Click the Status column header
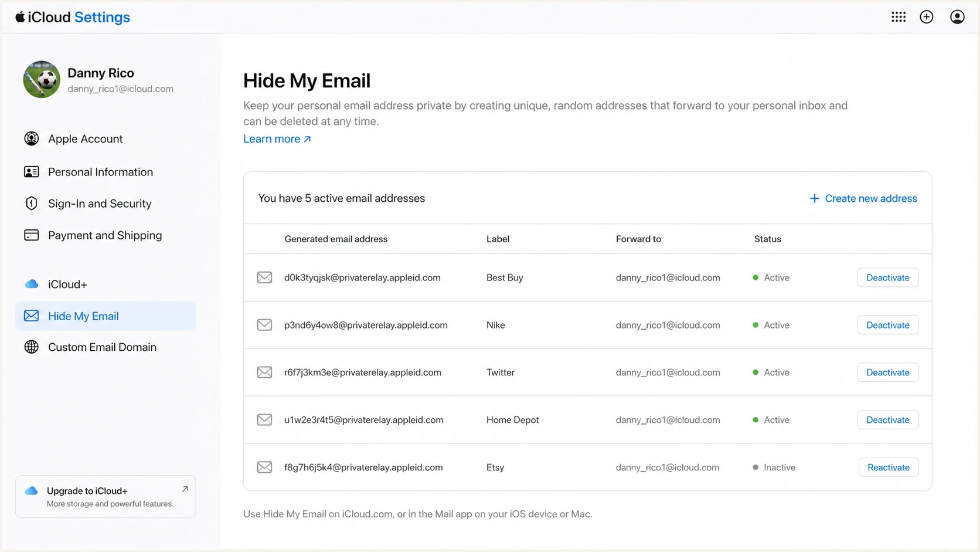980x552 pixels. [x=767, y=239]
